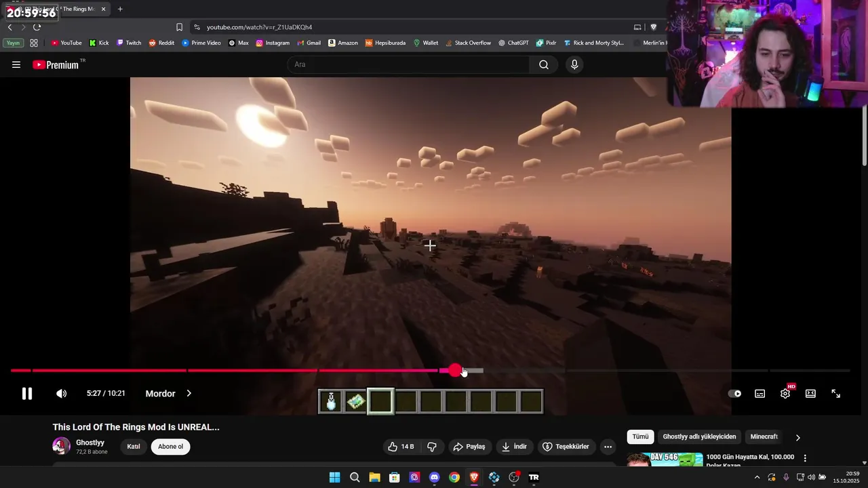
Task: Toggle subtitles on the video
Action: click(760, 394)
